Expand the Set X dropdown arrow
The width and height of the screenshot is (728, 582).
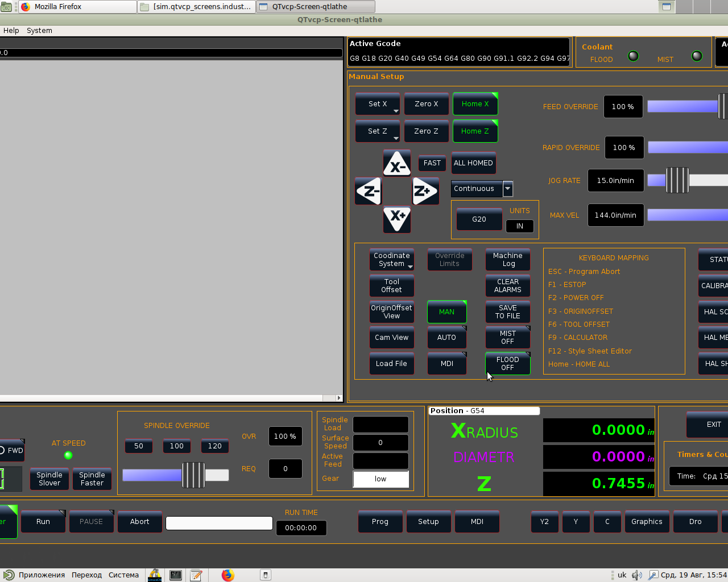point(396,111)
